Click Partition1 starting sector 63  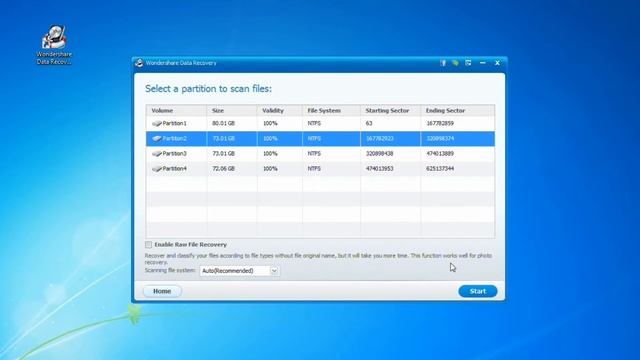[369, 123]
